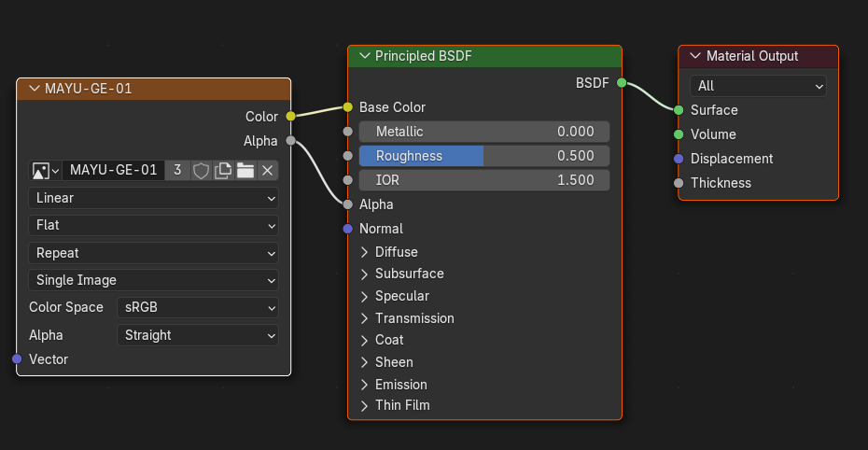Screen dimensions: 868x450
Task: Click the IOR value field
Action: [483, 180]
